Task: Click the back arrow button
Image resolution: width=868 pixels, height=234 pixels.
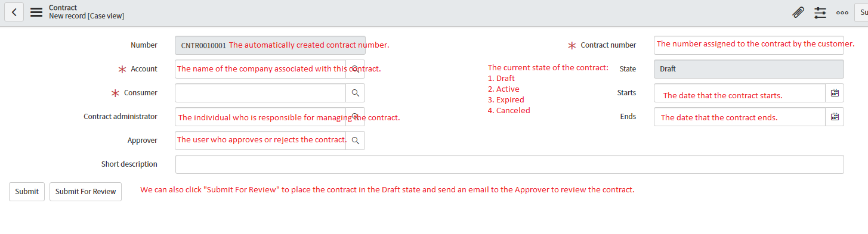Action: click(x=14, y=12)
